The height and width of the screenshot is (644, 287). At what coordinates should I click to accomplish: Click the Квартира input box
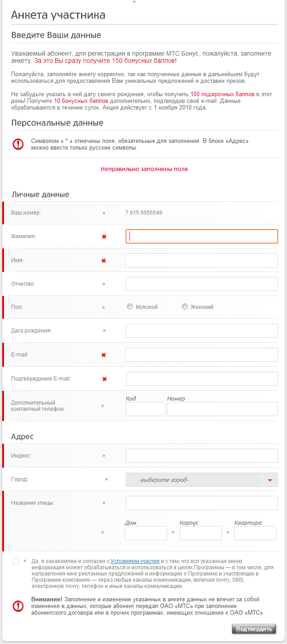coord(255,533)
